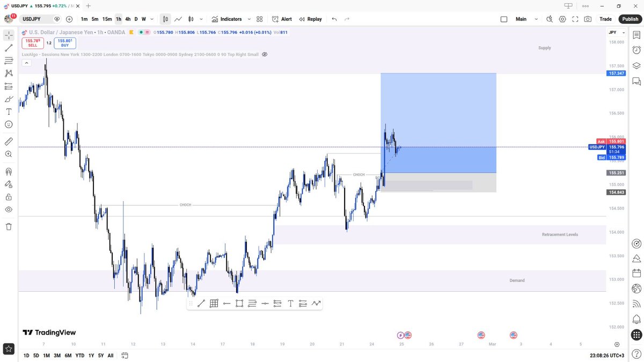Open the patterns drawing tools
Screen dimensions: 644x362
click(x=9, y=73)
